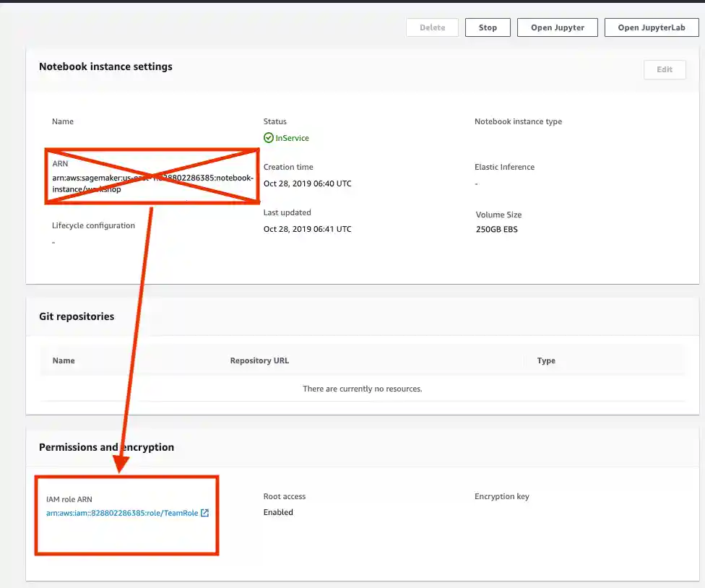The height and width of the screenshot is (588, 705).
Task: Click the 250GB EBS volume size value
Action: 496,229
